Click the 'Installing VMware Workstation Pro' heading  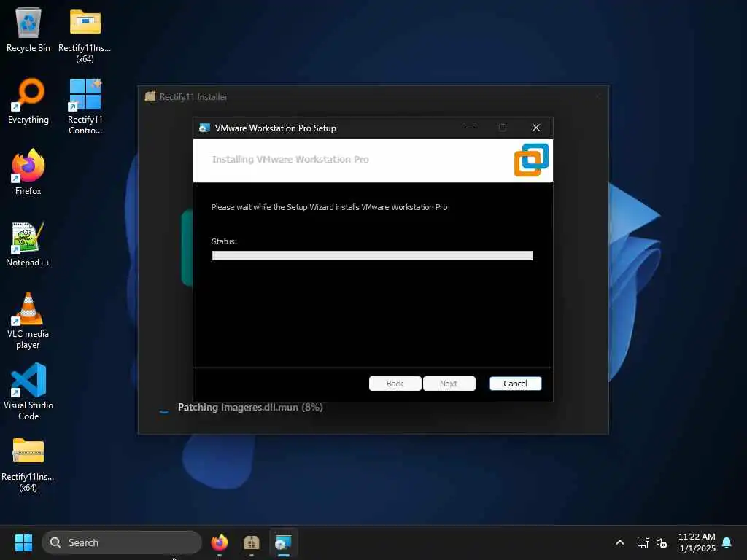point(290,159)
